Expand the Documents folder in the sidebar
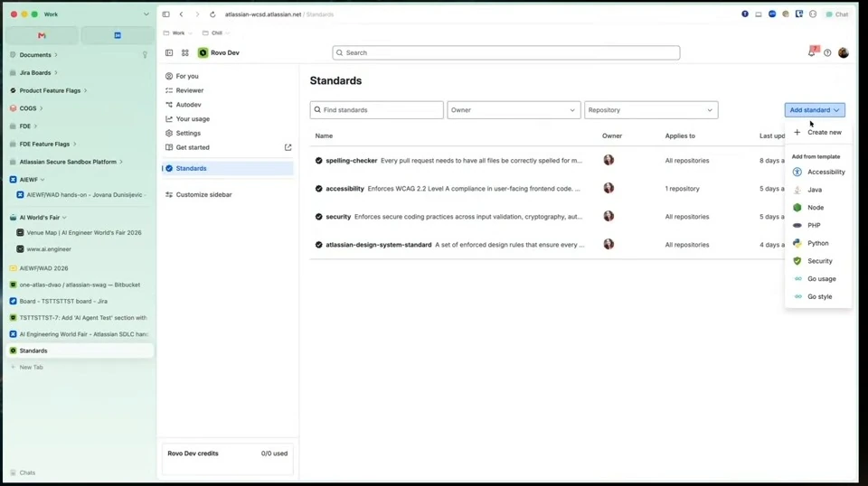Screen dimensions: 868x486 coord(56,55)
